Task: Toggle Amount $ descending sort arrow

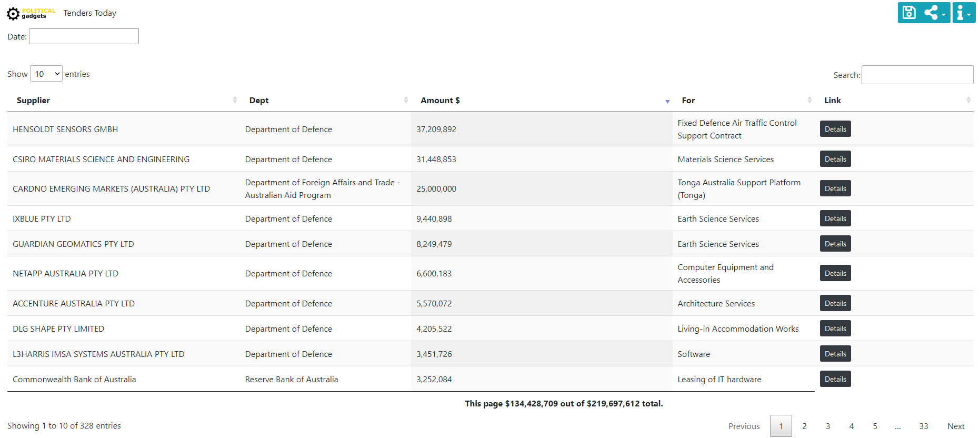Action: tap(667, 101)
